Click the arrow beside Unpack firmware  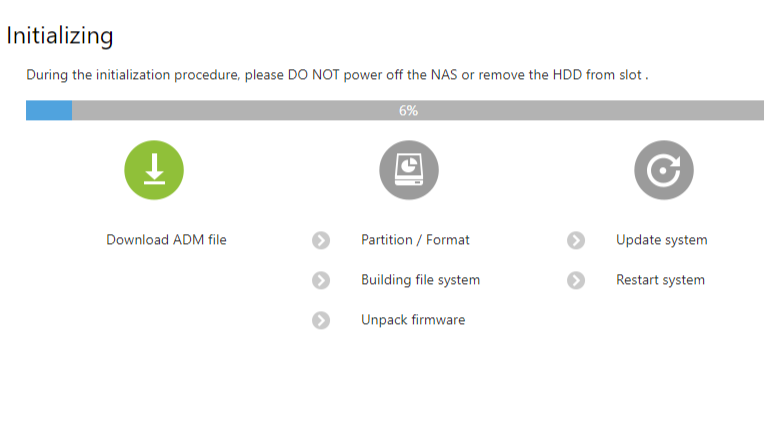coord(321,321)
